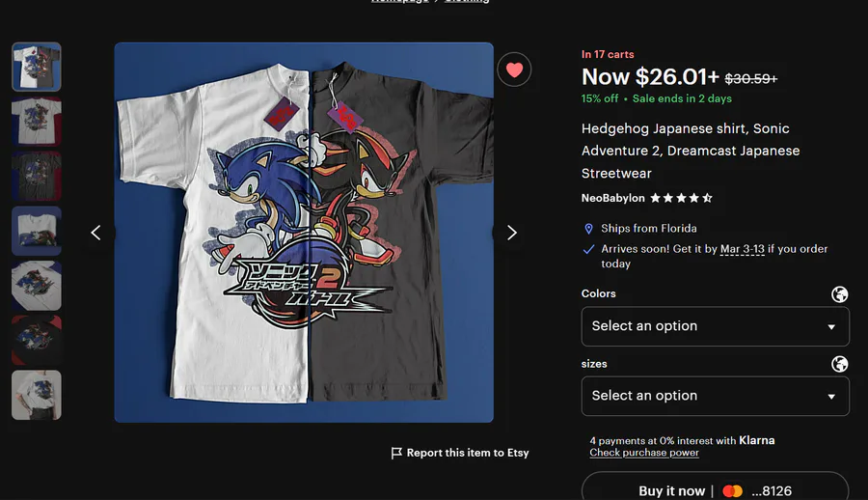Open the Check purchase power link
Image resolution: width=868 pixels, height=500 pixels.
click(644, 453)
